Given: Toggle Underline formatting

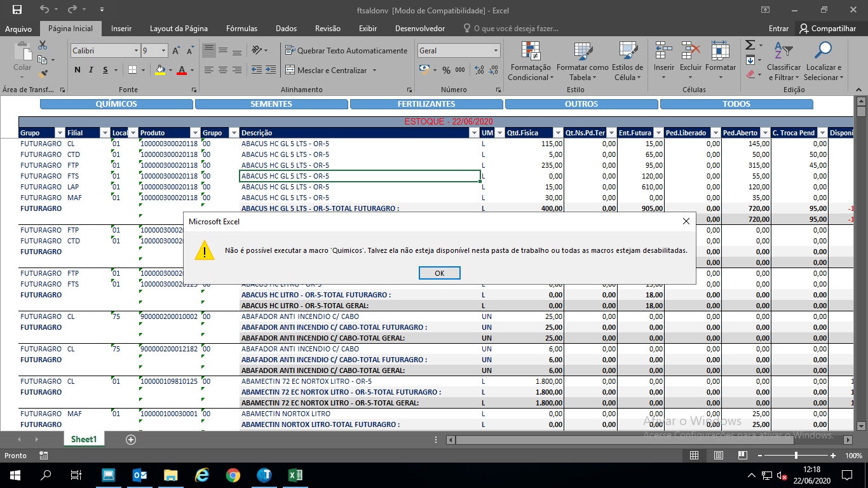Looking at the screenshot, I should [x=105, y=70].
